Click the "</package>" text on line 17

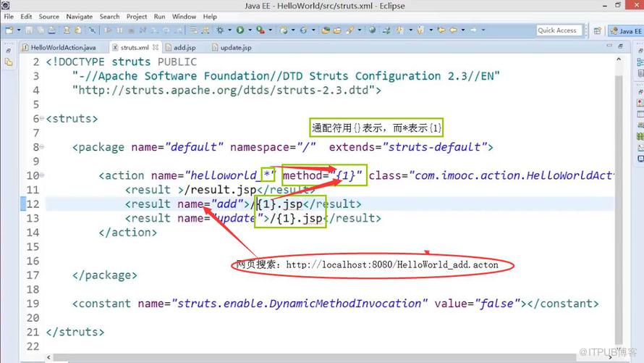coord(105,275)
